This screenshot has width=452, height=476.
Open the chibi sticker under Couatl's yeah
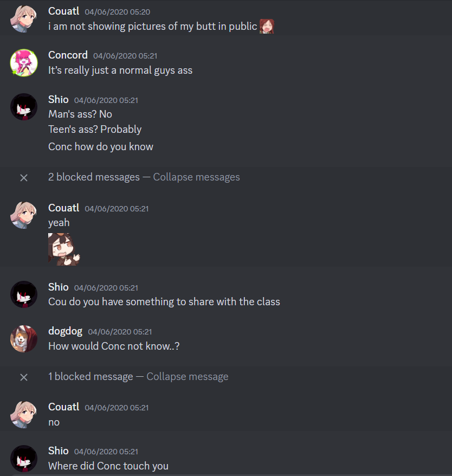[x=64, y=249]
